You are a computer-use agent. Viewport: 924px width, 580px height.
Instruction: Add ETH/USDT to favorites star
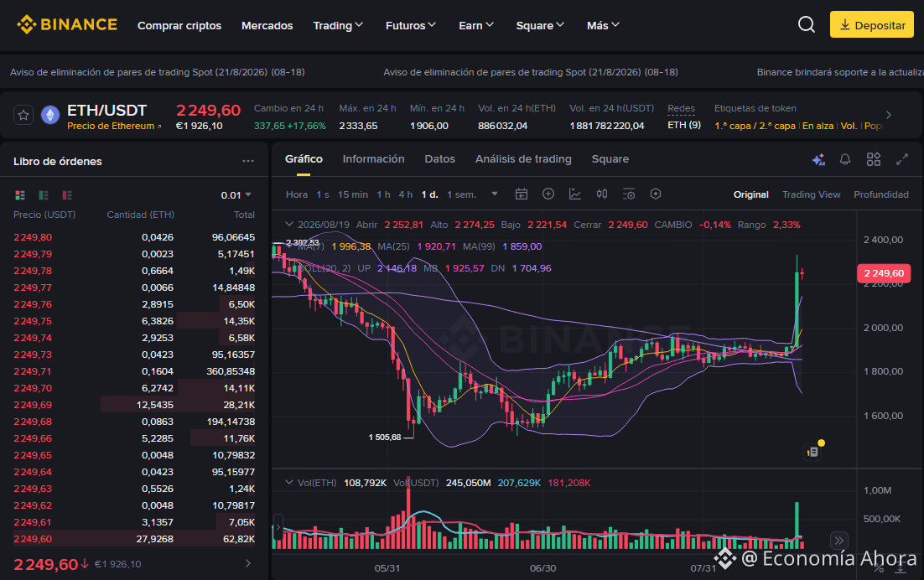click(x=23, y=115)
